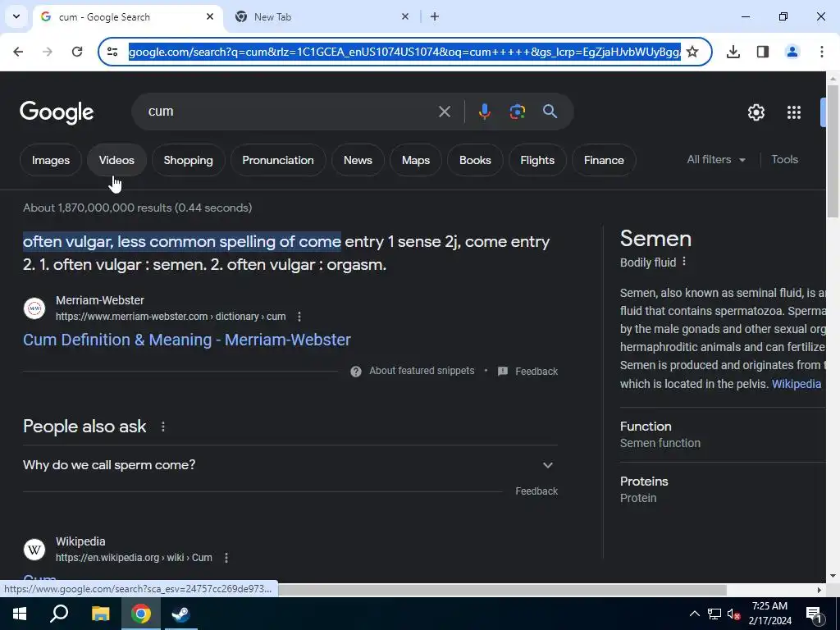Click About featured snippets link
The image size is (840, 630).
coord(422,371)
